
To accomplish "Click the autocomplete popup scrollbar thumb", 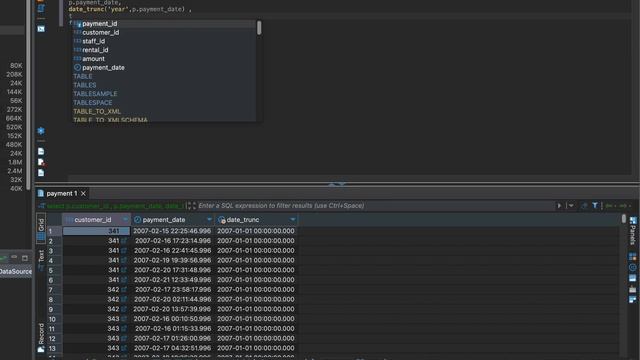I will 259,28.
